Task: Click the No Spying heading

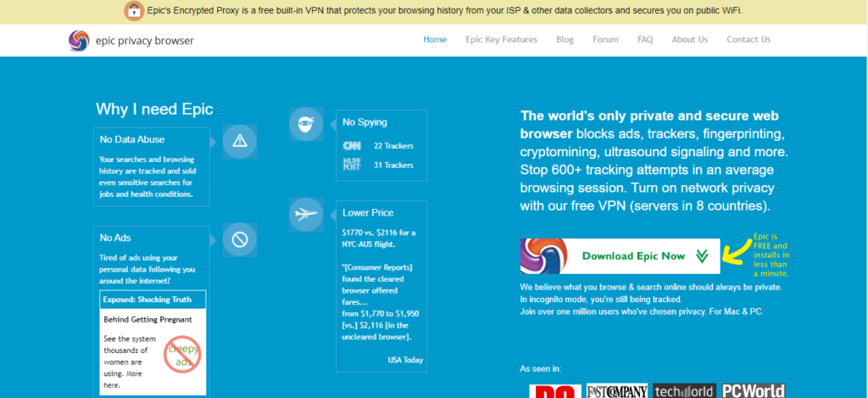Action: pyautogui.click(x=364, y=122)
